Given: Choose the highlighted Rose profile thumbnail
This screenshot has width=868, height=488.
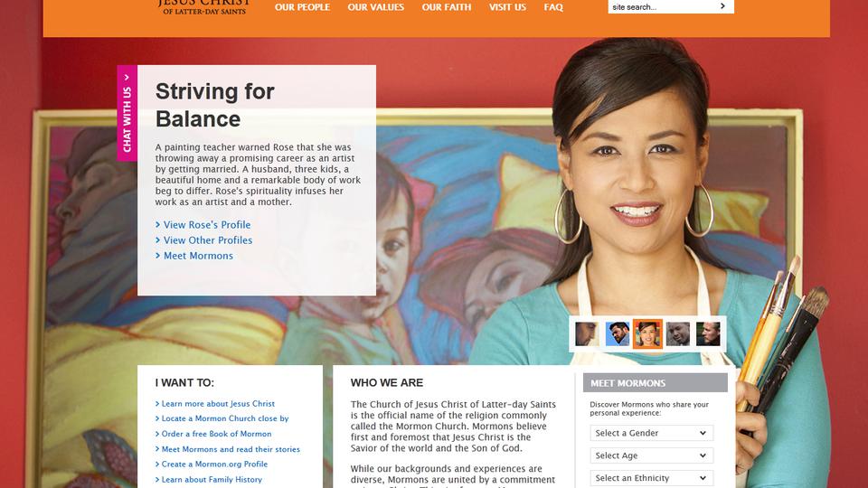Looking at the screenshot, I should [x=647, y=334].
